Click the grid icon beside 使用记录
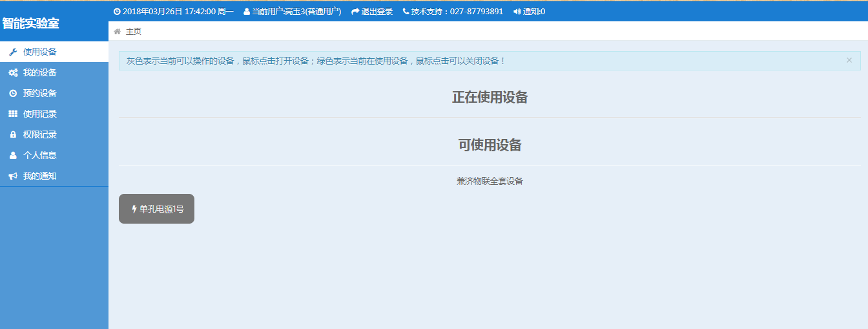Viewport: 868px width, 329px height. (x=13, y=114)
